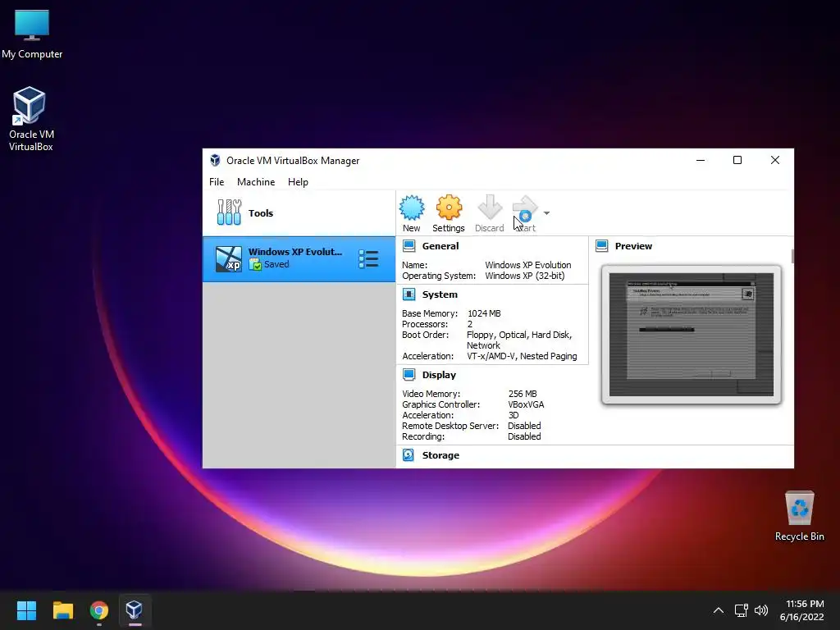Click the Discard saved state icon
Image resolution: width=840 pixels, height=630 pixels.
tap(489, 208)
